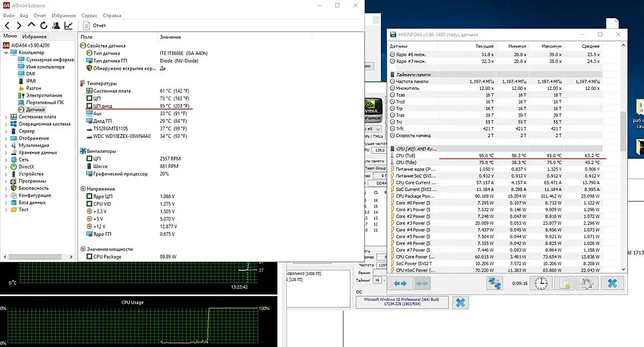Select the Программы tree item
The width and height of the screenshot is (644, 347).
tap(28, 181)
